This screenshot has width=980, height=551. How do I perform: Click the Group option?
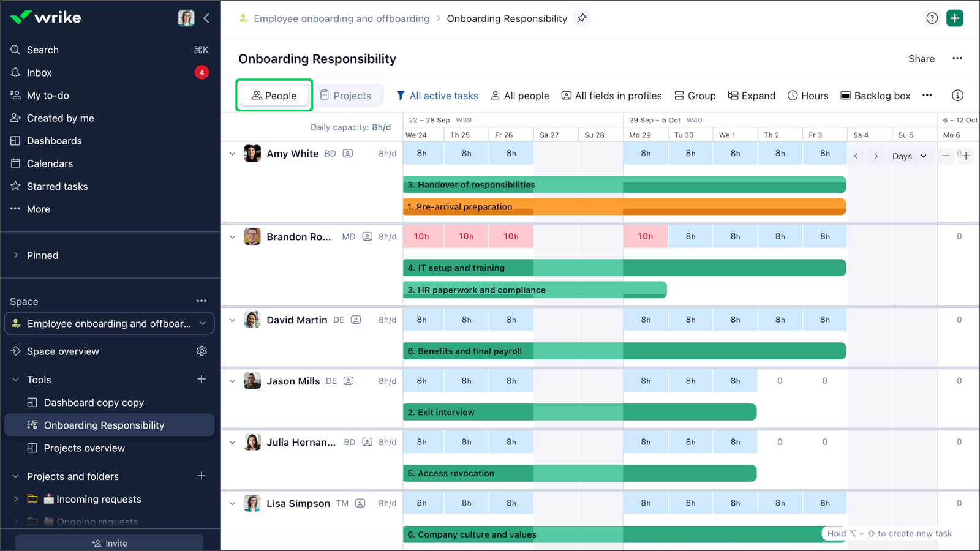(695, 96)
